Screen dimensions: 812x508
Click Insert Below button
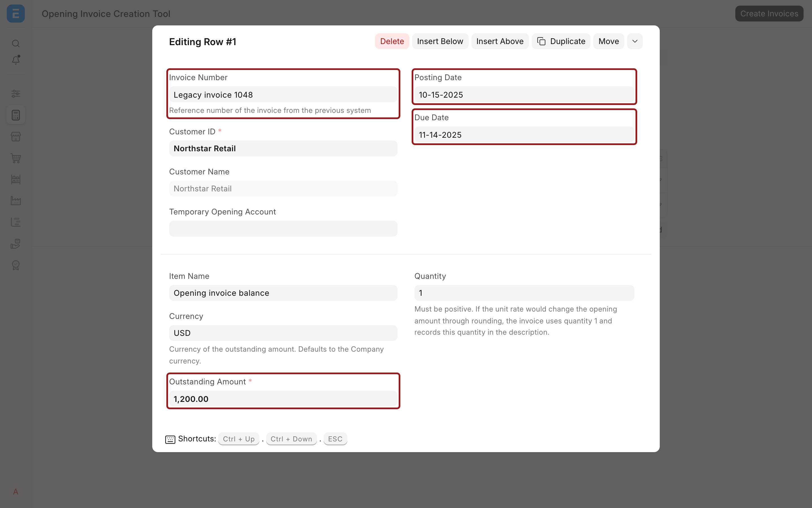(x=440, y=41)
